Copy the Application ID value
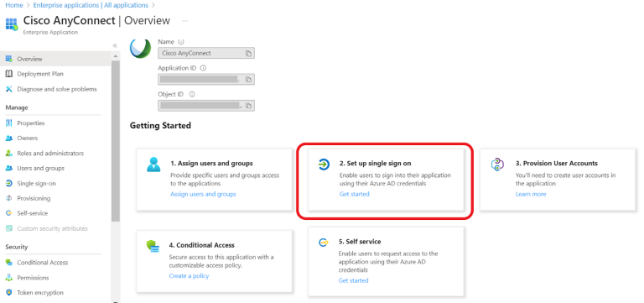 point(248,80)
